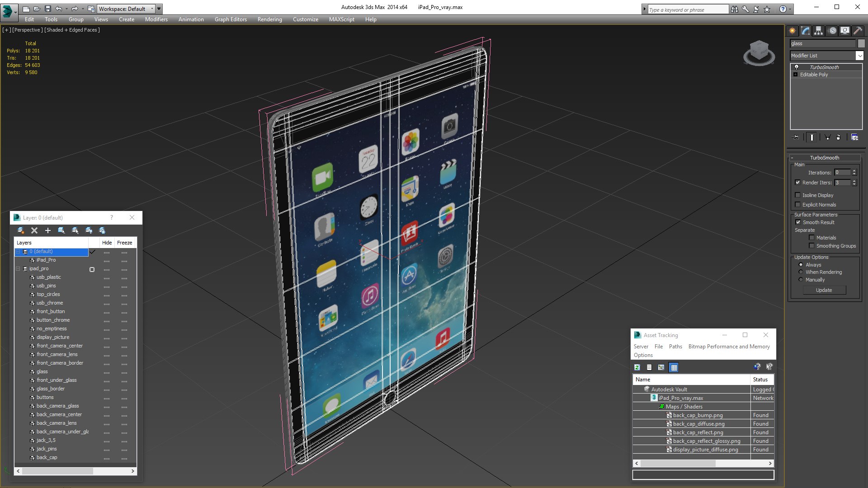Open a file using the folder icon

pos(37,9)
